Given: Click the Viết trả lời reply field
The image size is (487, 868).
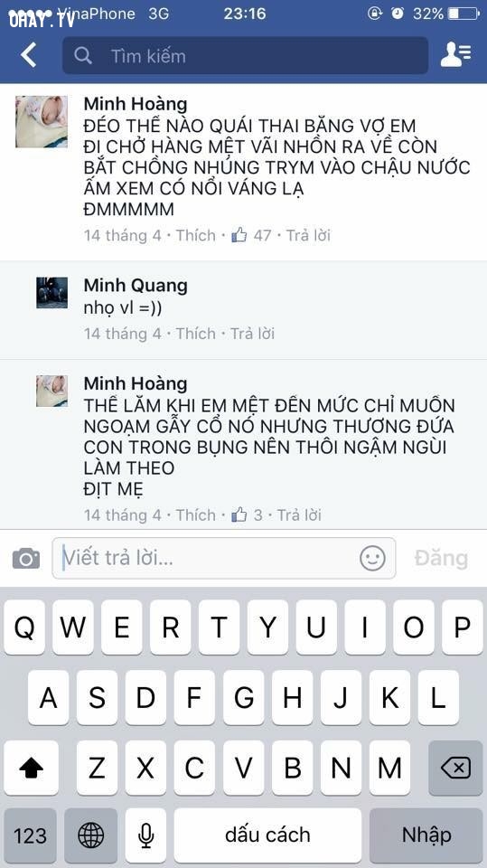Looking at the screenshot, I should (x=223, y=558).
